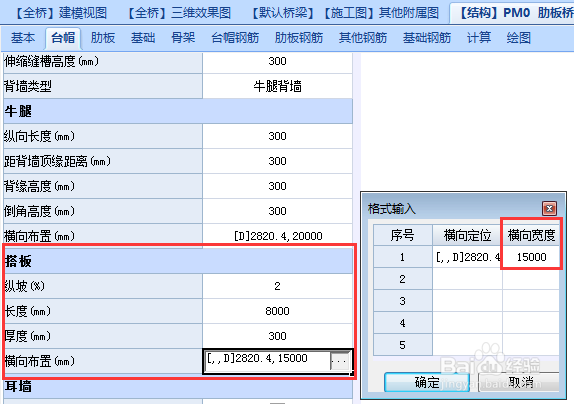The height and width of the screenshot is (404, 574).
Task: Open the 台帽钢筋 tab
Action: [x=235, y=38]
